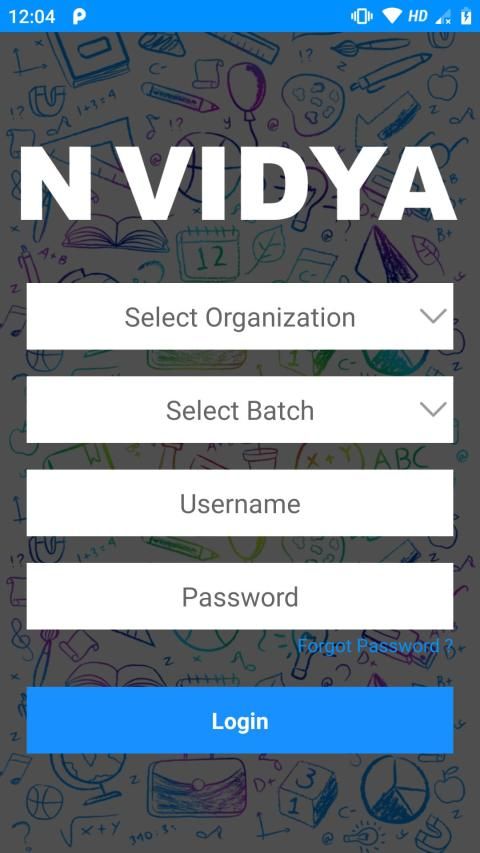Tap the mobile signal icon in status bar
The height and width of the screenshot is (853, 480).
click(x=443, y=17)
